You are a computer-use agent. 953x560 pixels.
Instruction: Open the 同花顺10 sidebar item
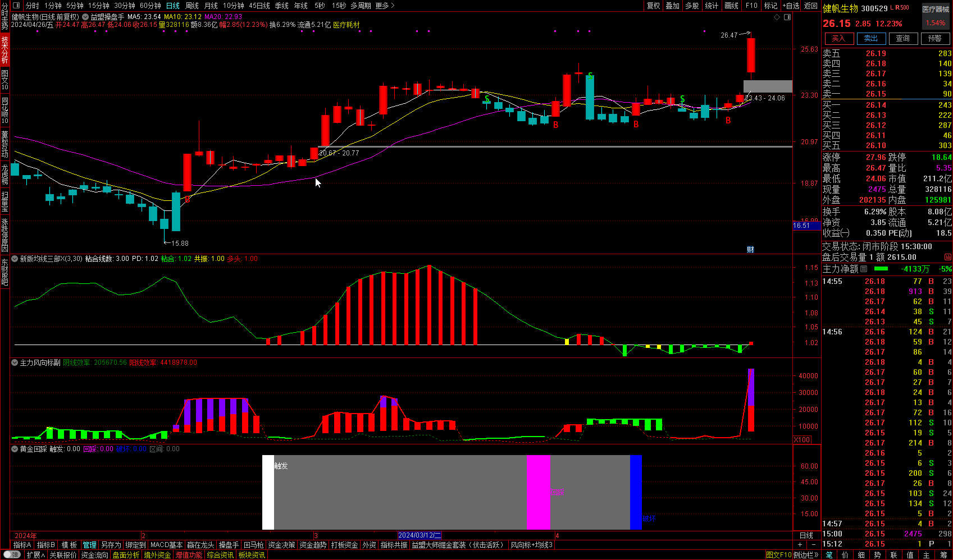click(x=4, y=111)
